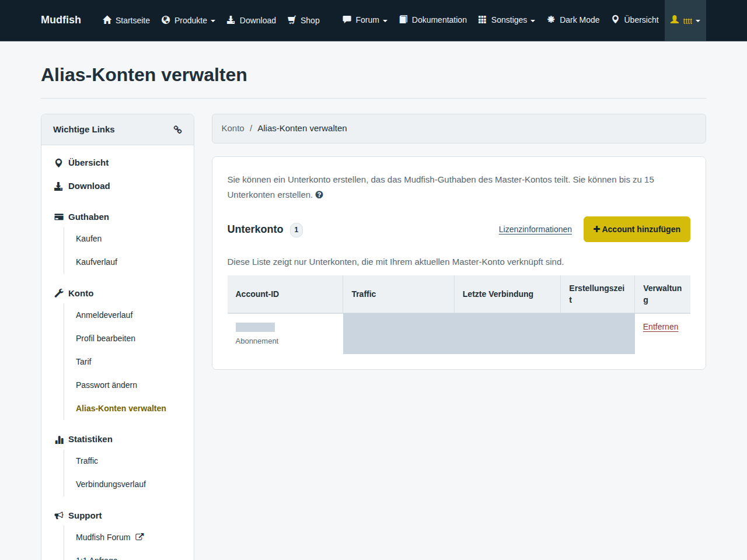Click the book icon beside Dokumentation
This screenshot has height=560, width=747.
click(403, 19)
